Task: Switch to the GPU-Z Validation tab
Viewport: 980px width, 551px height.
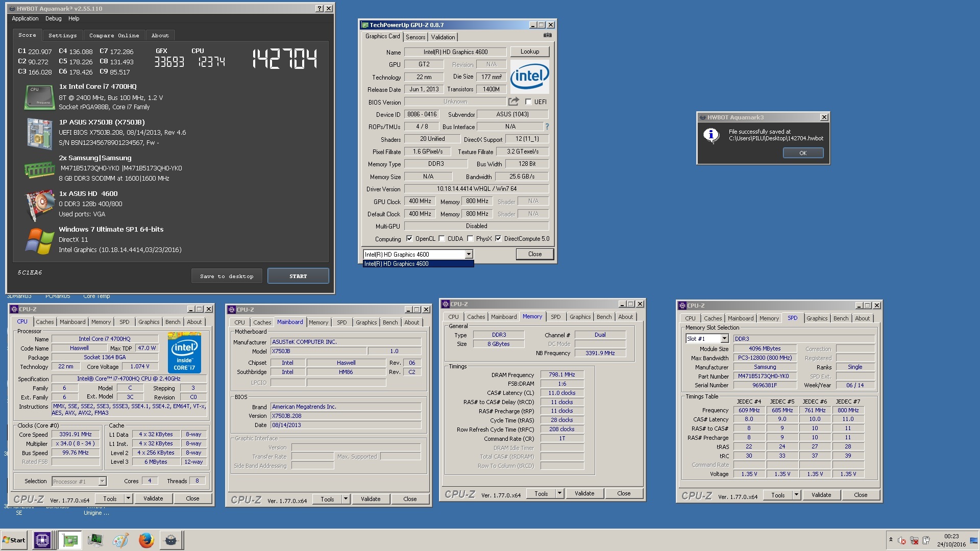Action: 443,37
